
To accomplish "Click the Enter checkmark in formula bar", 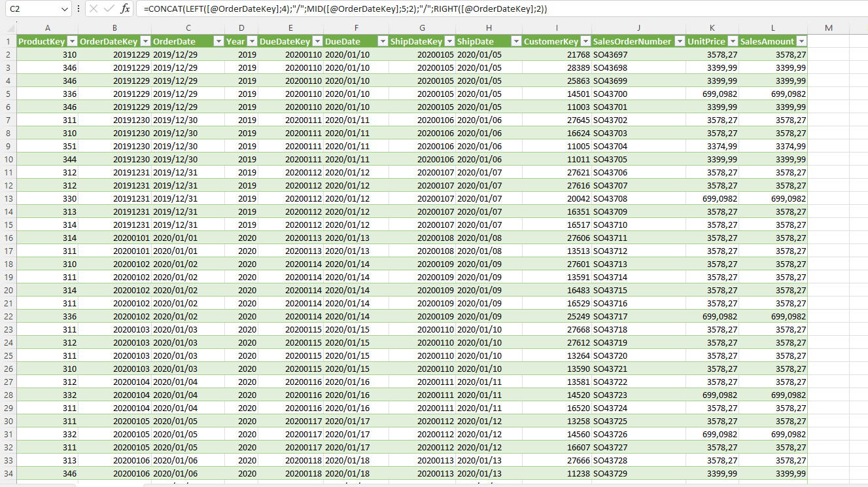I will click(x=109, y=9).
